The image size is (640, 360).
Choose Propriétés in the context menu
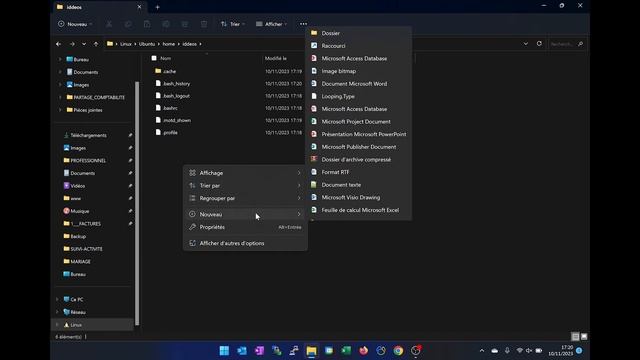click(245, 227)
